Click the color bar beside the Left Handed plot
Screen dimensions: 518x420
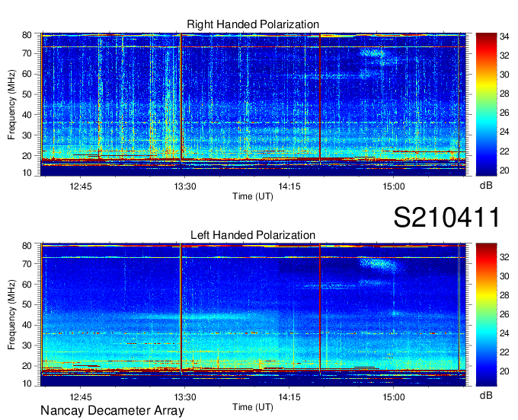pyautogui.click(x=486, y=315)
